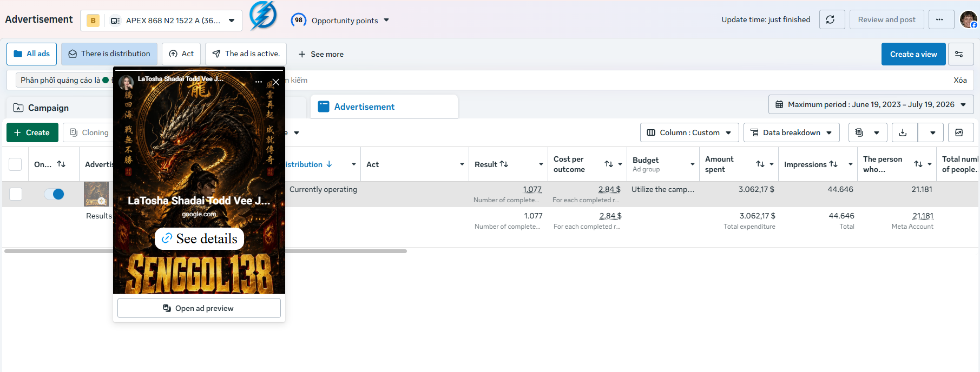Close the ad preview popup
Screen dimensions: 980x372
click(x=275, y=82)
